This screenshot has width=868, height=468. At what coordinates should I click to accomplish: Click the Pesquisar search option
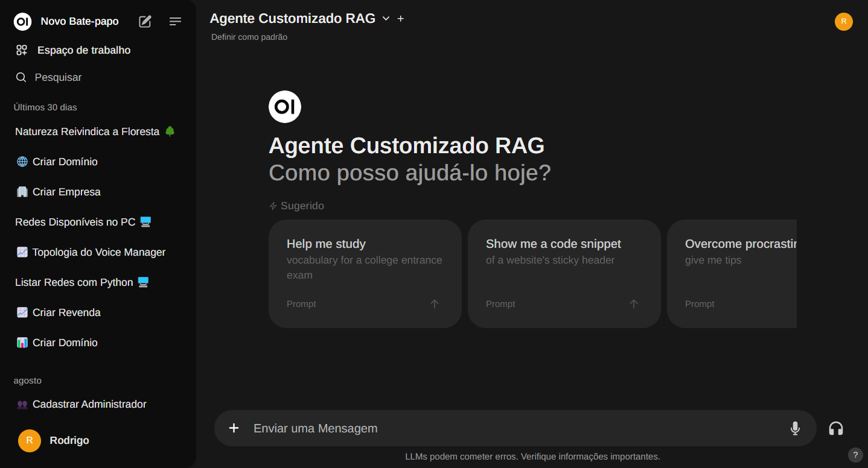(58, 77)
